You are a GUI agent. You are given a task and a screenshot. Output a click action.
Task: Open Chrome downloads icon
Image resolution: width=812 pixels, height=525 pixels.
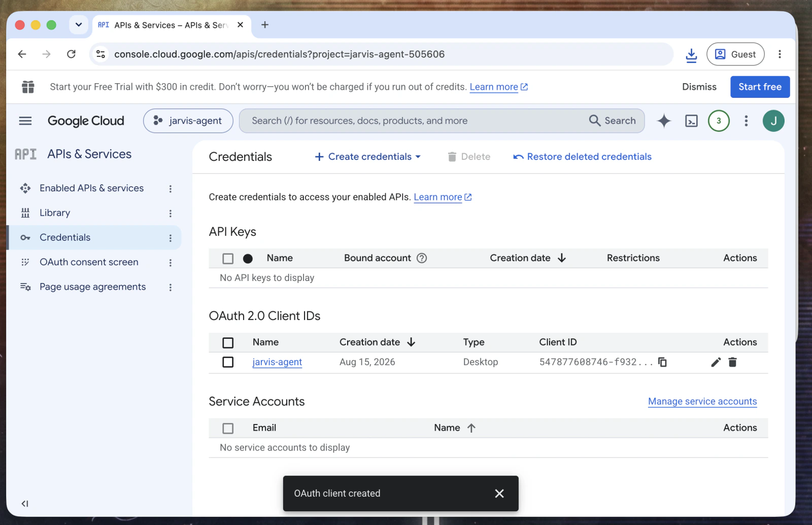pos(691,54)
